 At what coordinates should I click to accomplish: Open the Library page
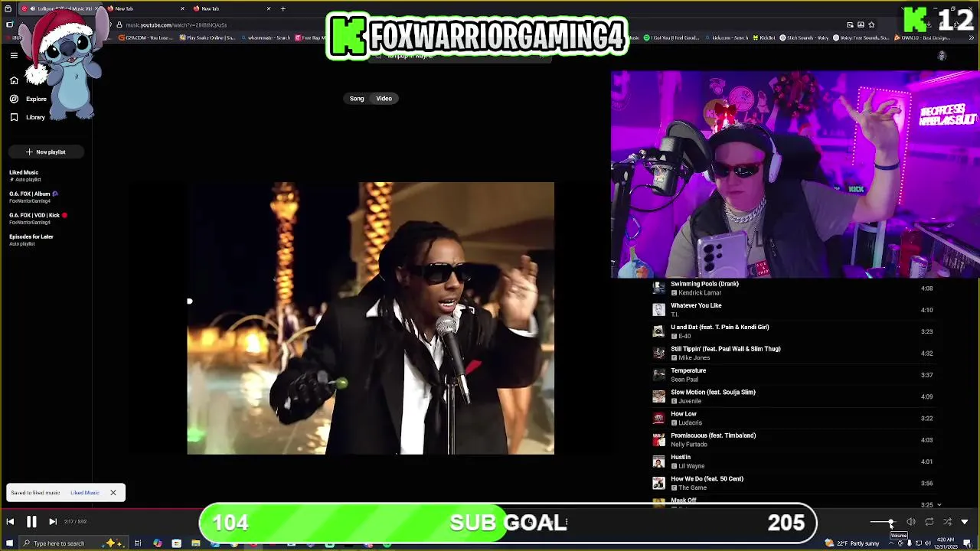tap(28, 117)
